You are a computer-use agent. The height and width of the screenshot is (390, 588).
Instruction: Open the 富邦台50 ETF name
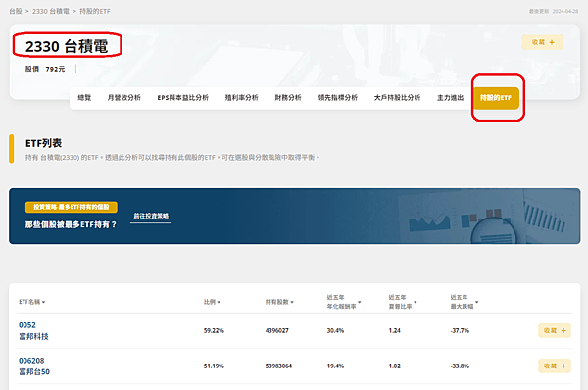34,372
